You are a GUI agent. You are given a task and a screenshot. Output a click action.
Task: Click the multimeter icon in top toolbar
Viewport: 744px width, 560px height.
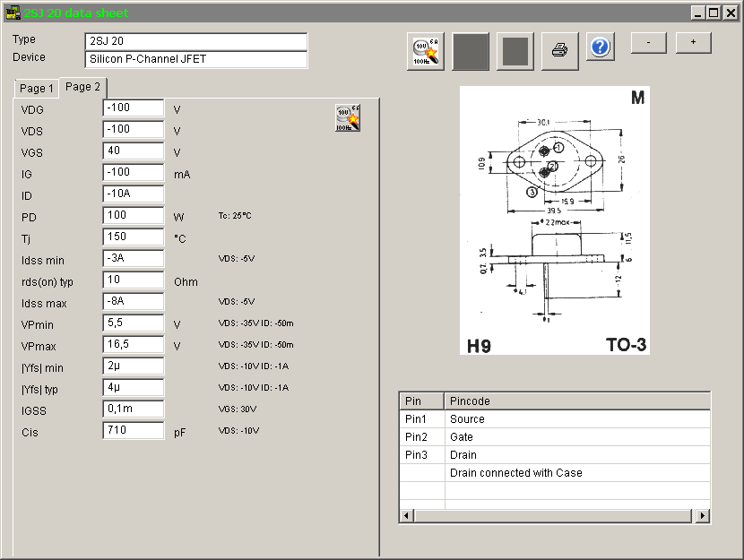[x=426, y=51]
